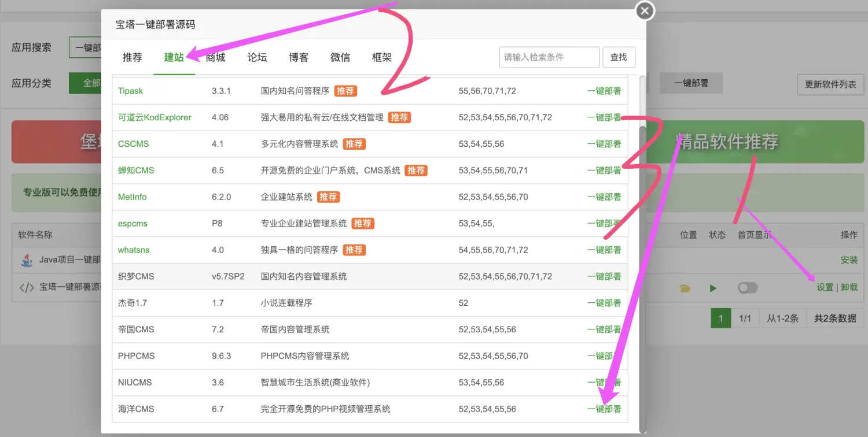Viewport: 868px width, 437px height.
Task: Click the 织梦CMS name text
Action: (136, 277)
